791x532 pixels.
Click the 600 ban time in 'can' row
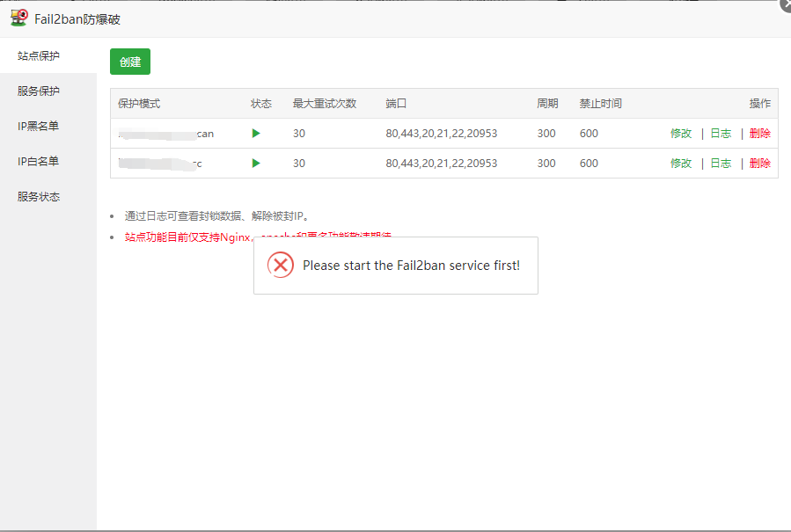coord(589,133)
